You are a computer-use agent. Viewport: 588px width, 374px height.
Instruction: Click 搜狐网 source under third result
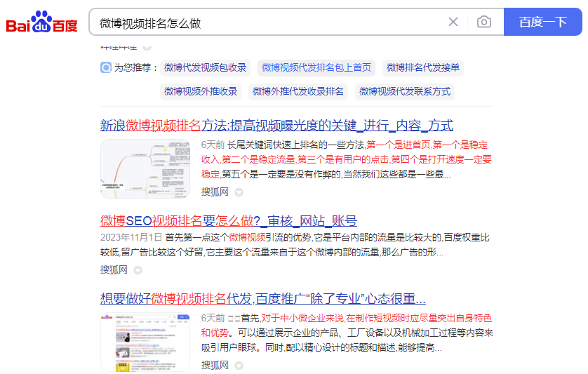point(215,365)
